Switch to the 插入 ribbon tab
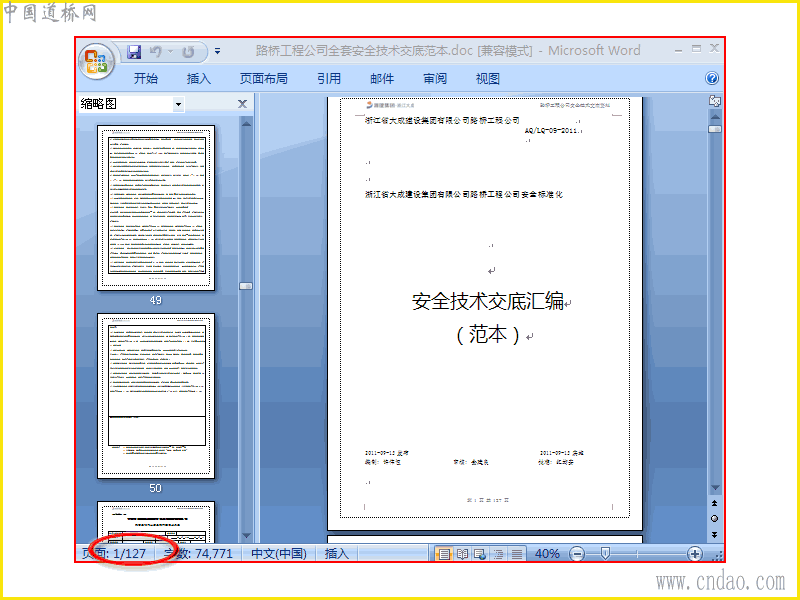 [198, 79]
